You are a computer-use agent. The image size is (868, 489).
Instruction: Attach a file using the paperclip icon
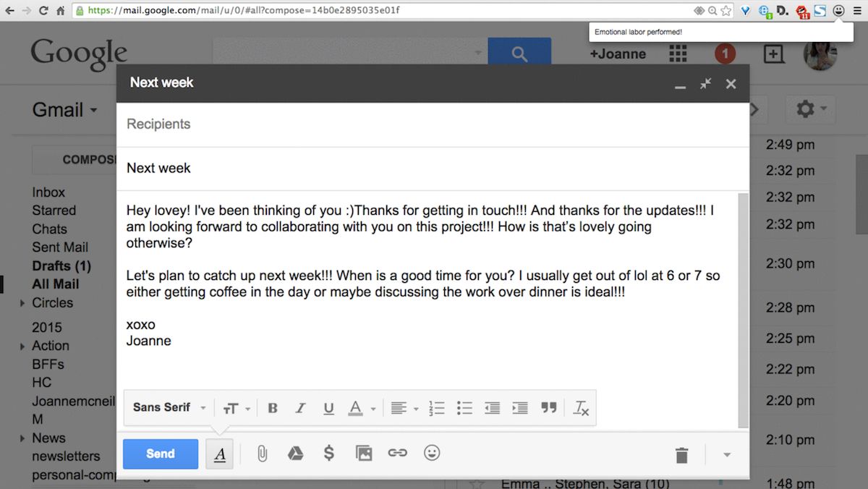(263, 454)
